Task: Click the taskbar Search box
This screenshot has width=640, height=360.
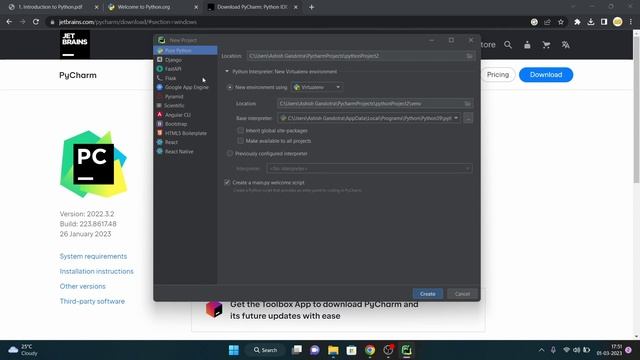Action: [x=265, y=350]
